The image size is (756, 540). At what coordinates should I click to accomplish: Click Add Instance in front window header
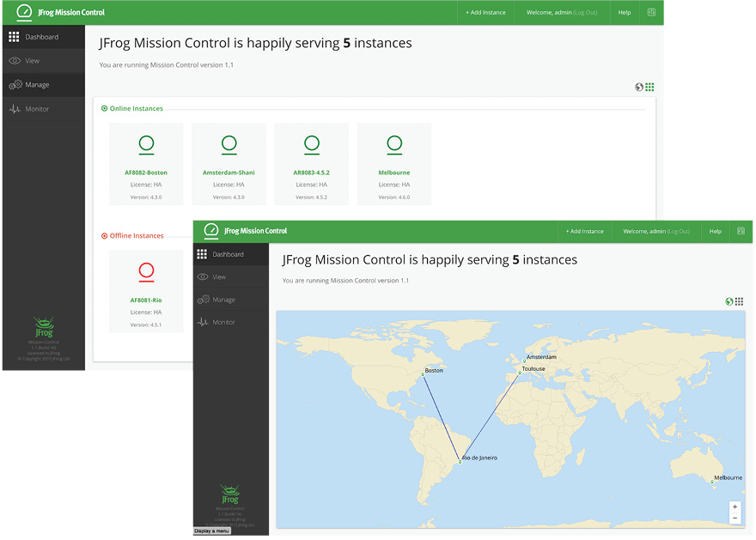tap(584, 231)
